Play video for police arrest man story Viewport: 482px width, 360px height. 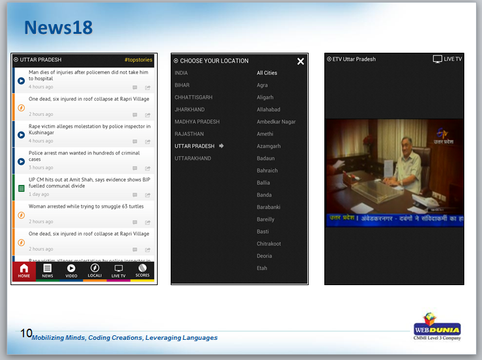click(x=21, y=161)
